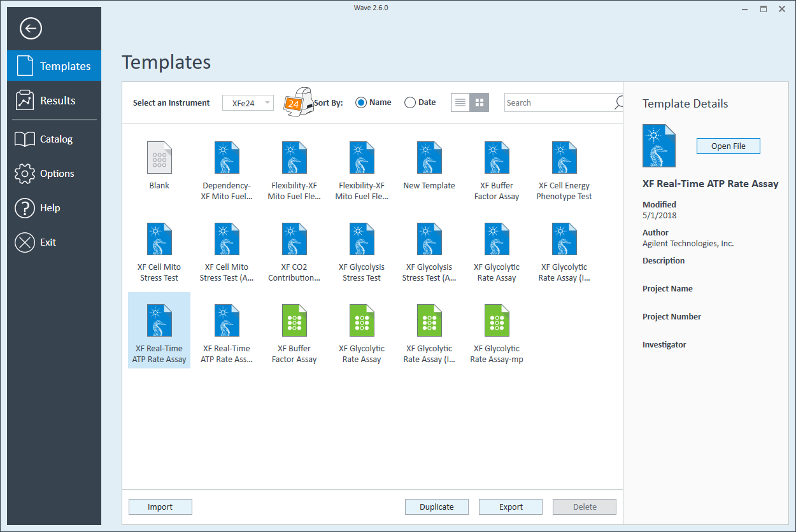Click the back arrow icon

(31, 28)
